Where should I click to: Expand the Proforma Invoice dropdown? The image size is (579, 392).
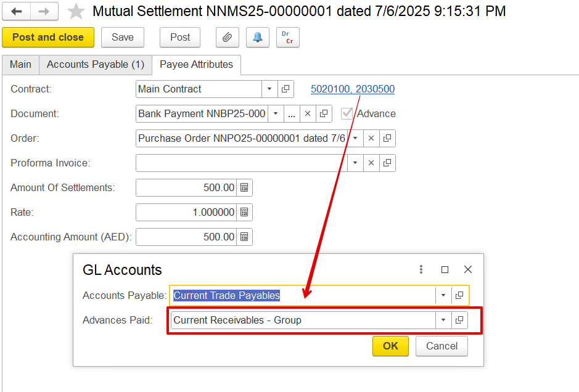[x=355, y=163]
